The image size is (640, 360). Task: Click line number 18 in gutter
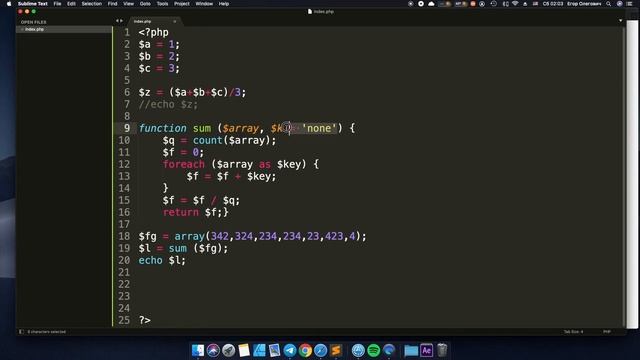coord(124,236)
